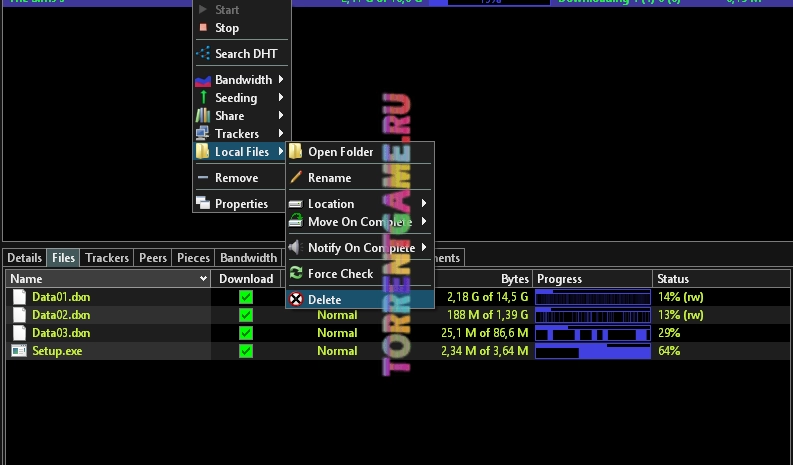This screenshot has height=465, width=793.
Task: Click Normal priority for Setup.exe
Action: pyautogui.click(x=337, y=351)
